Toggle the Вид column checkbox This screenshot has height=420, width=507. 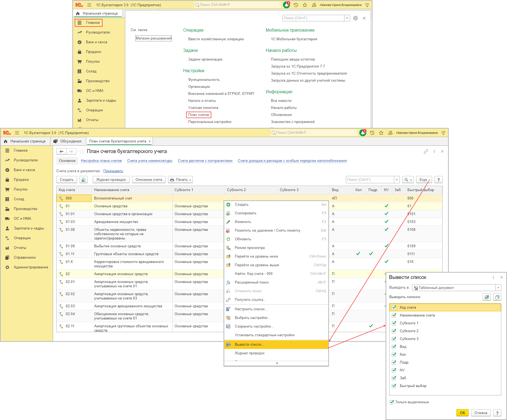(x=394, y=347)
